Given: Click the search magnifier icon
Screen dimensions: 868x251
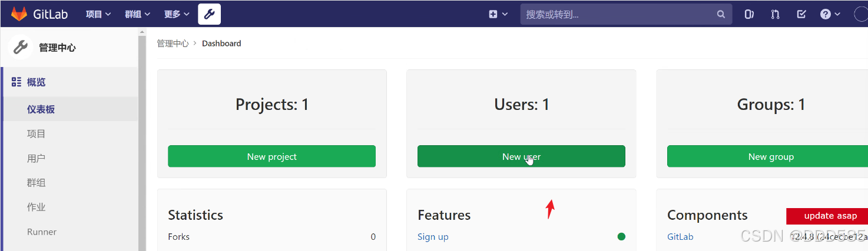Looking at the screenshot, I should click(x=721, y=14).
